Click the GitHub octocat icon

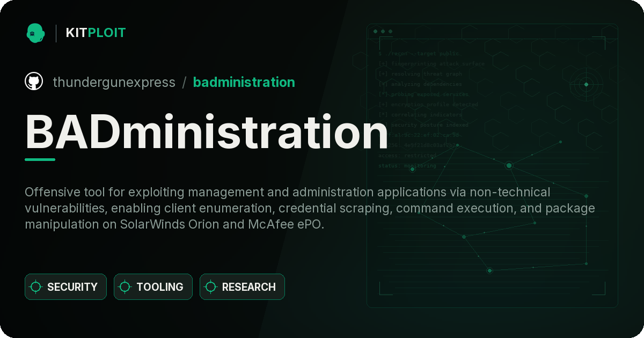coord(34,82)
